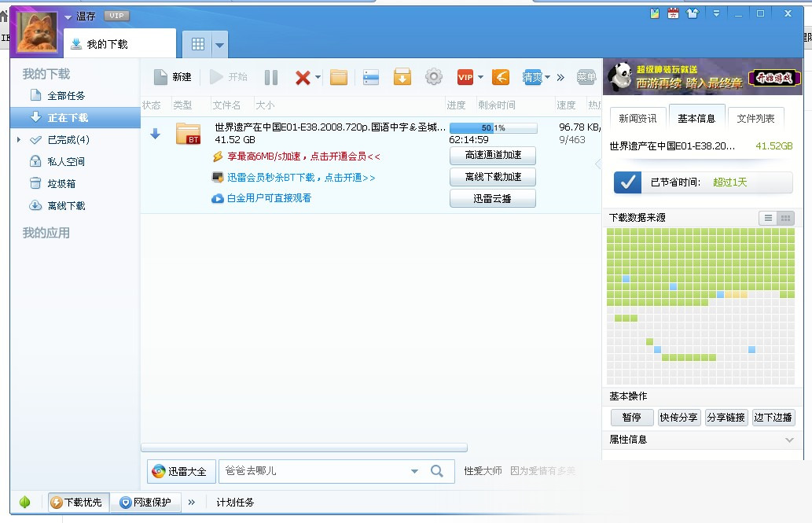Click the 边下边播 button
The height and width of the screenshot is (523, 812).
[x=773, y=418]
